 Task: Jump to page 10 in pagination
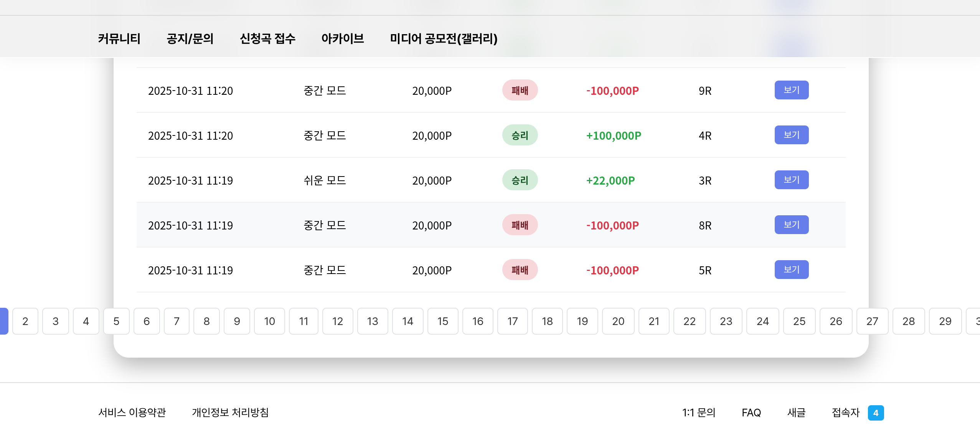click(x=269, y=321)
